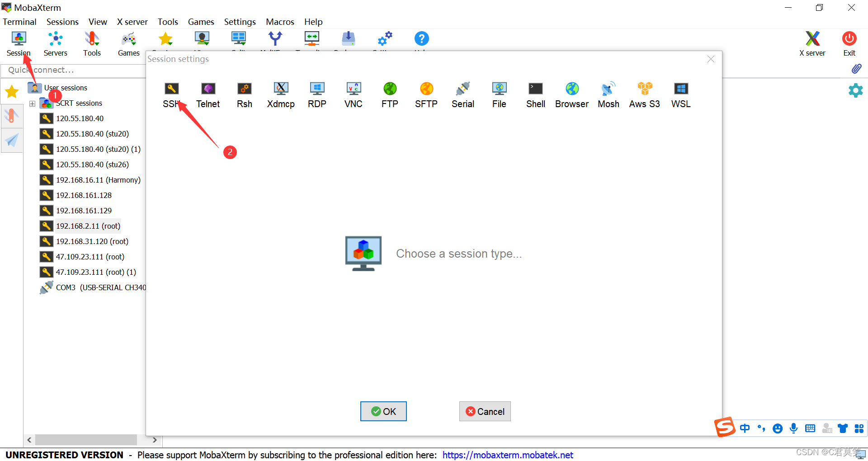
Task: Choose Shell session type
Action: 536,95
